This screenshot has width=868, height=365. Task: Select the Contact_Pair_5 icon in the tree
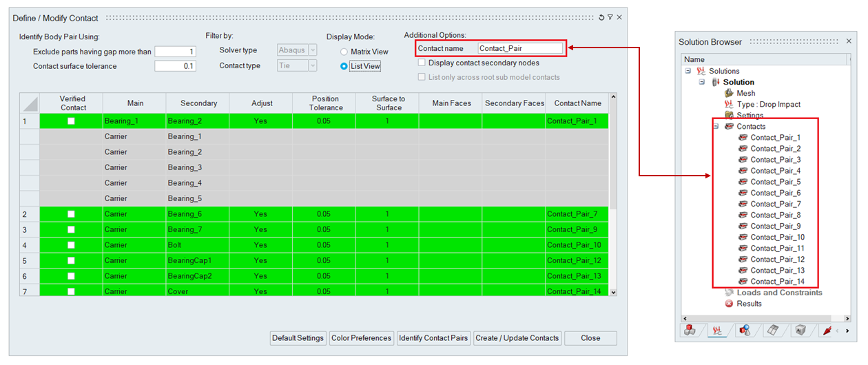(x=743, y=182)
